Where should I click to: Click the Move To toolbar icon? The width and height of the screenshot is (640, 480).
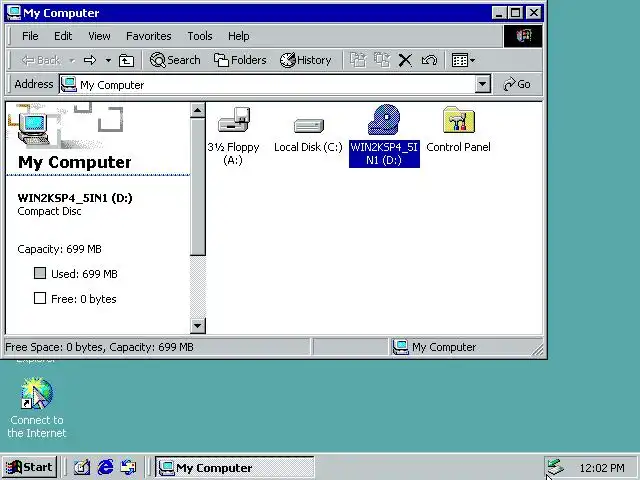click(x=358, y=60)
